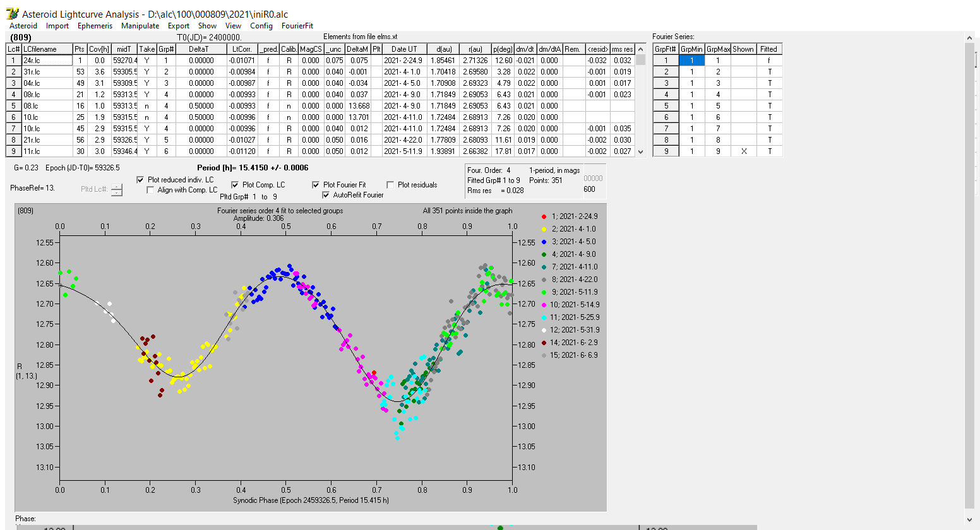Click the DeltaM value 13.668 for 08.lc
Image resolution: width=980 pixels, height=530 pixels.
(358, 106)
